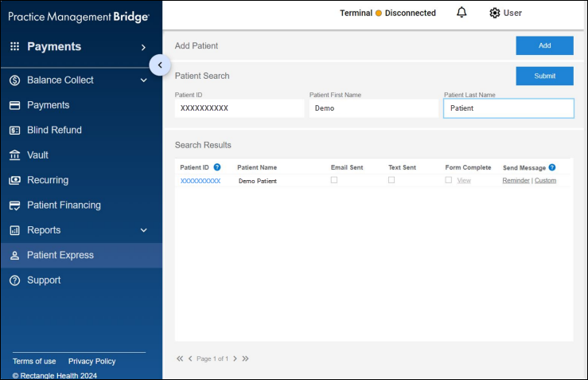
Task: Select Patient Express in sidebar
Action: (81, 256)
